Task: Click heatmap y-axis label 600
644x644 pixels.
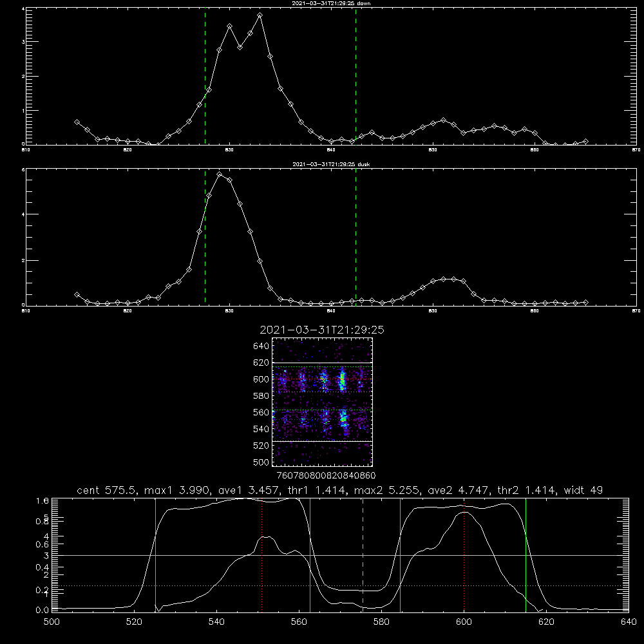Action: [x=261, y=379]
